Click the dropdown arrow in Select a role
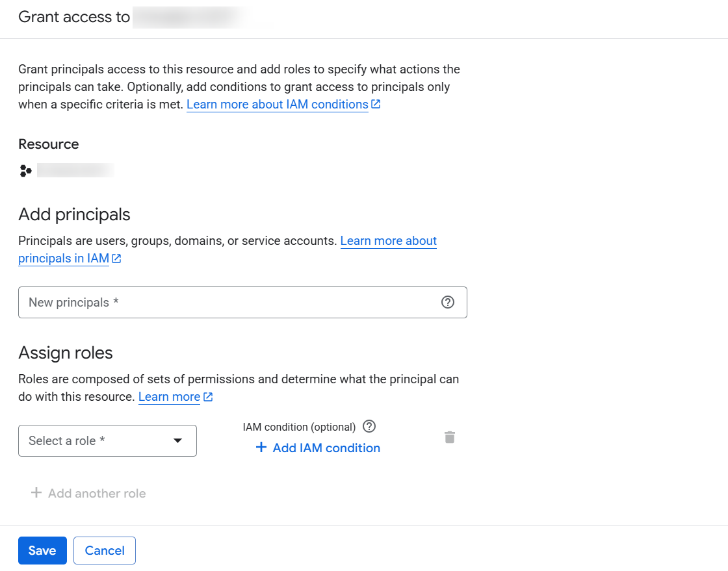Image resolution: width=728 pixels, height=571 pixels. tap(177, 441)
